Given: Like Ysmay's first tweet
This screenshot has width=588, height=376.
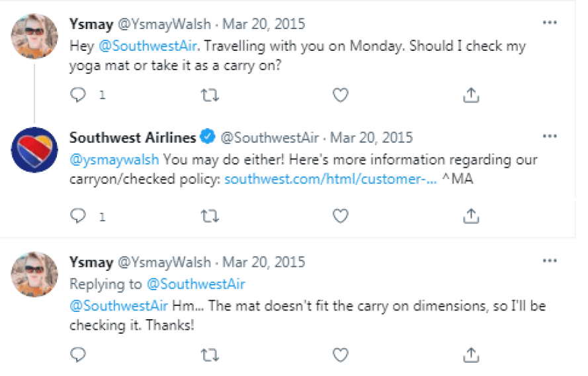Looking at the screenshot, I should [341, 94].
